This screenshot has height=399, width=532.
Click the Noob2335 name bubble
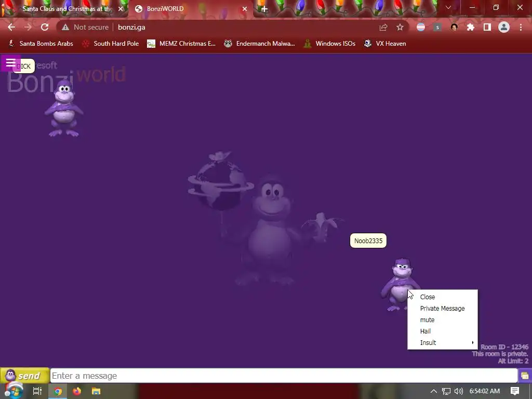click(x=368, y=241)
